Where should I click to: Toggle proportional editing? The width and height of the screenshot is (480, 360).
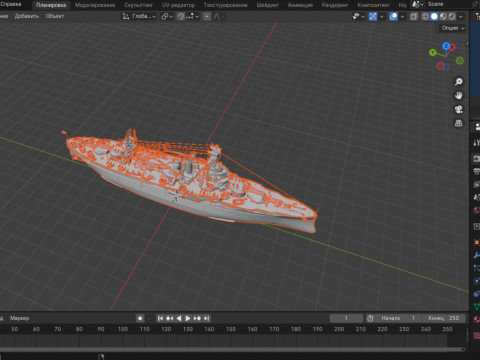207,16
